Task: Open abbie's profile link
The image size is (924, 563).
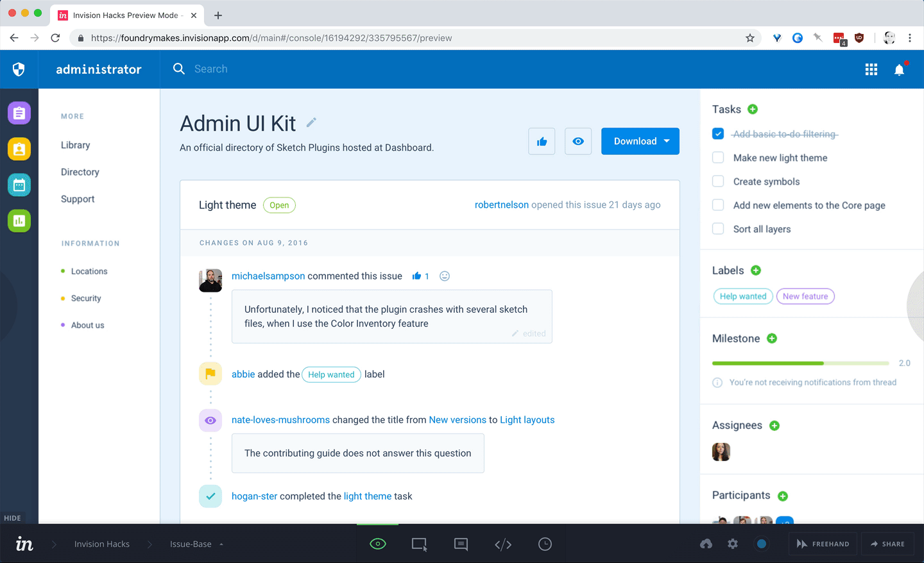Action: (x=243, y=374)
